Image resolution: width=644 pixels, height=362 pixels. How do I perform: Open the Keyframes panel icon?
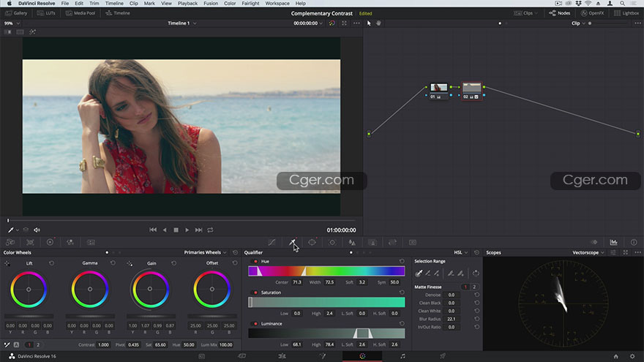point(594,242)
